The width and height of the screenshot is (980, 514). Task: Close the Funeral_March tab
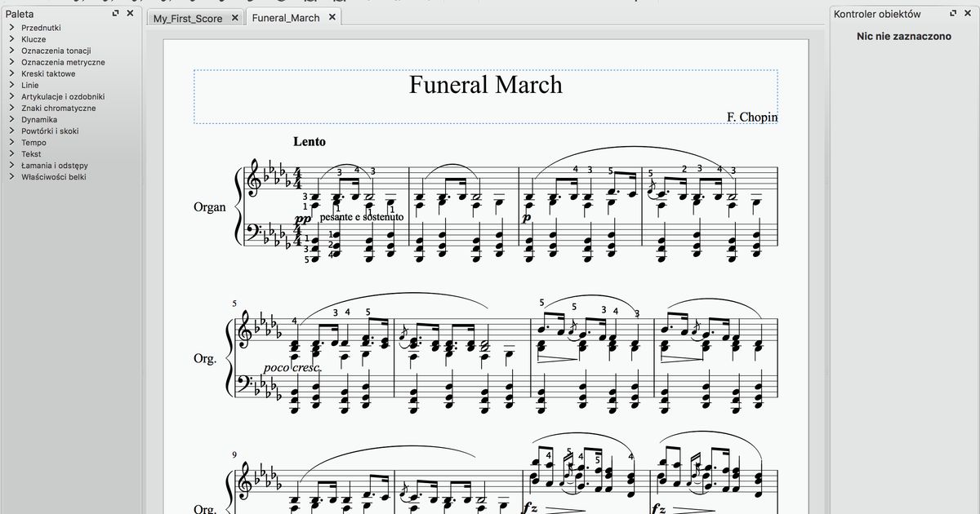332,17
